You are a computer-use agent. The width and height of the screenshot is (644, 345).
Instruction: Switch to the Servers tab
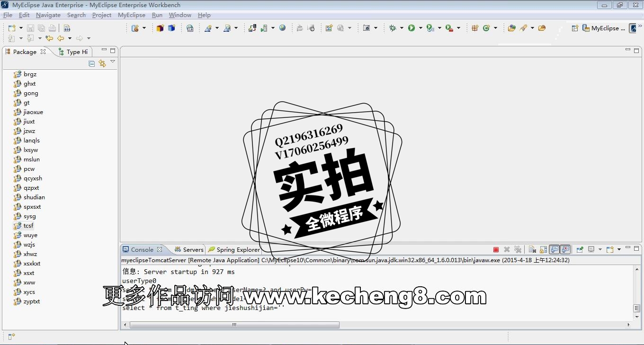pos(189,249)
